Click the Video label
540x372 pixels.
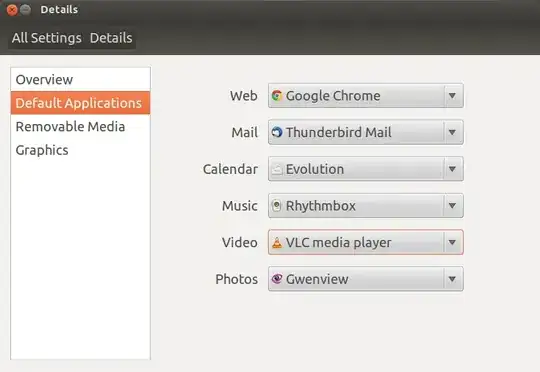pyautogui.click(x=240, y=242)
